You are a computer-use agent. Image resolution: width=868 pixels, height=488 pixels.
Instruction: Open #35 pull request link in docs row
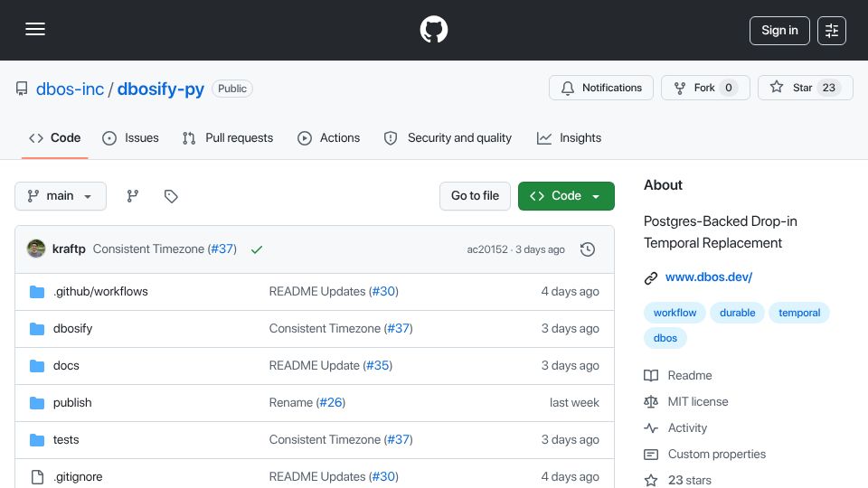coord(378,366)
